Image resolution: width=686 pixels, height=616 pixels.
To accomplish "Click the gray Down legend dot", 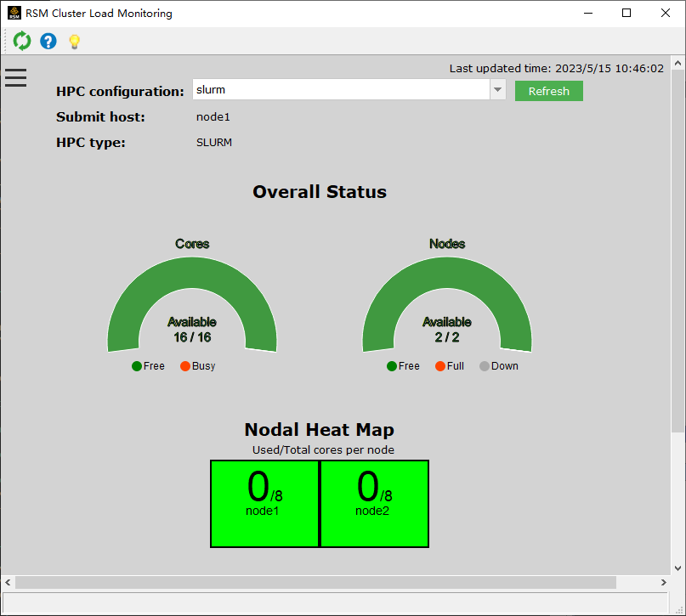I will coord(485,366).
